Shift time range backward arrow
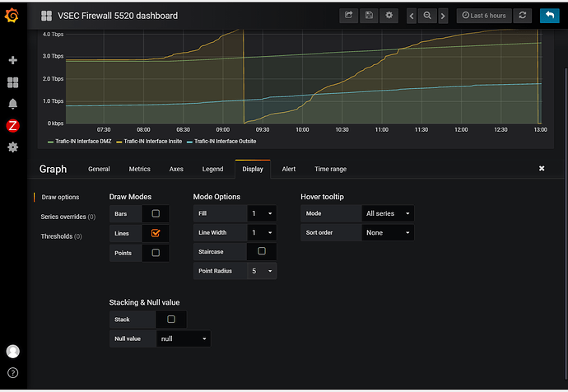 [412, 16]
